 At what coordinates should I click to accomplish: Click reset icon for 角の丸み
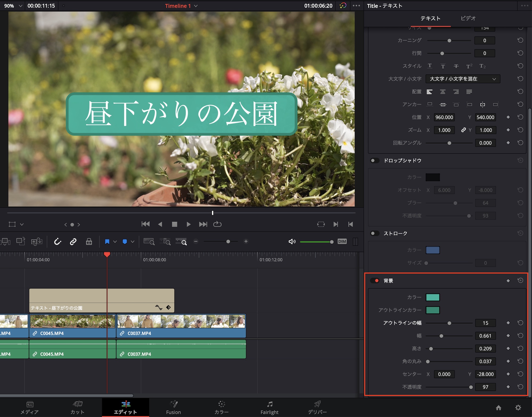click(520, 361)
